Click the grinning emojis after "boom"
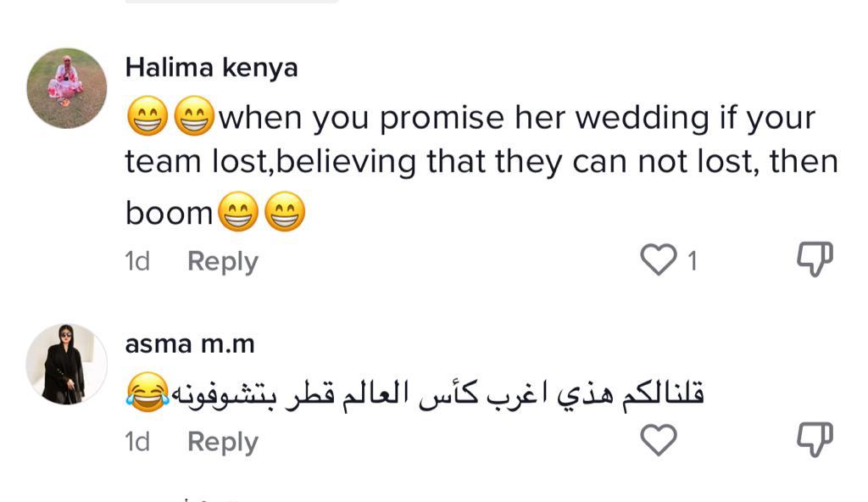868x502 pixels. click(x=261, y=212)
